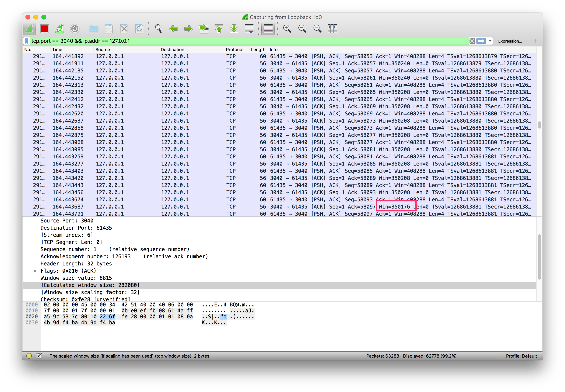Screen dimensions: 565x392
Task: Clear the display filter
Action: (x=472, y=41)
